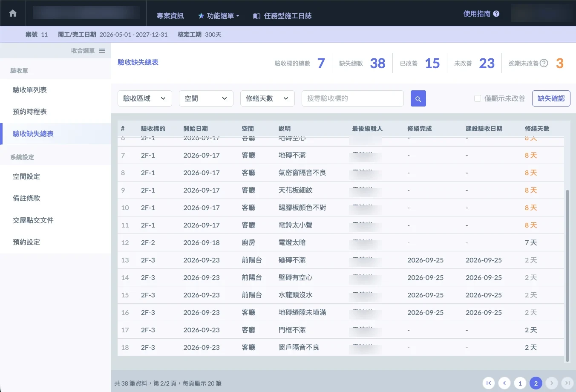Click the 缺失確認 button
This screenshot has height=392, width=576.
click(x=551, y=98)
